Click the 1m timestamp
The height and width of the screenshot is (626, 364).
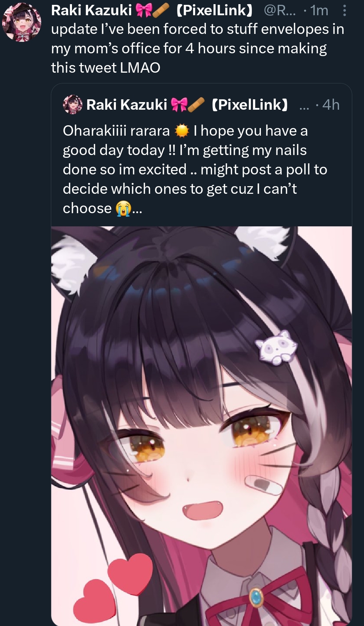click(319, 11)
